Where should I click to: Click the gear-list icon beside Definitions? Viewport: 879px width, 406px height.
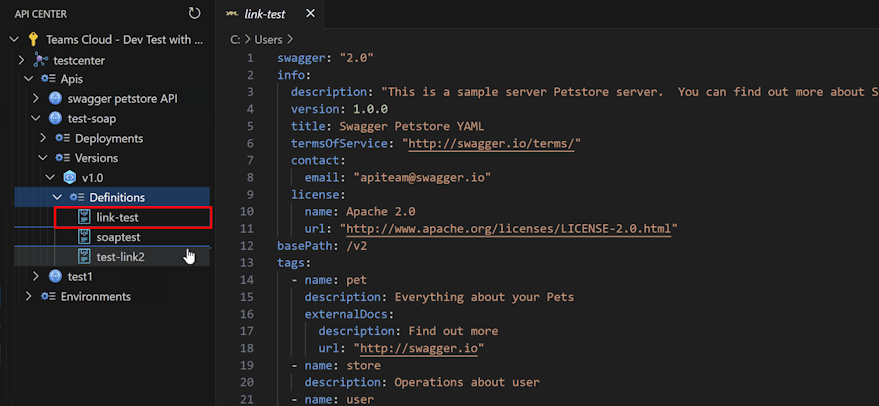click(x=77, y=197)
